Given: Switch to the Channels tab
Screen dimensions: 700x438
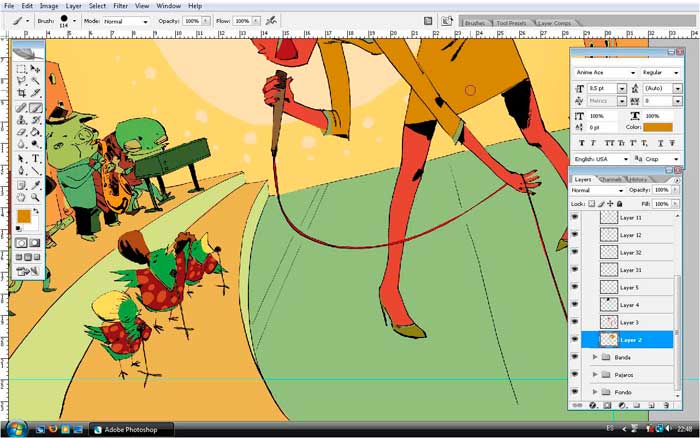Looking at the screenshot, I should (609, 180).
